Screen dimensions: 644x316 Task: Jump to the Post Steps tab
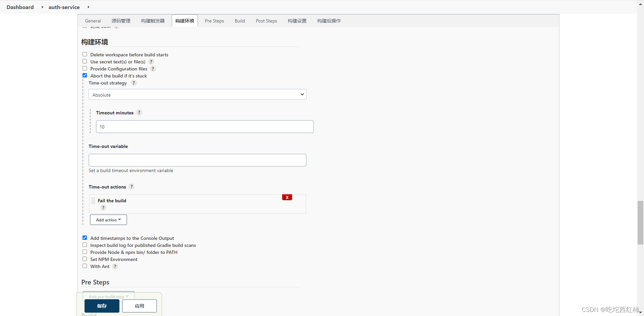pyautogui.click(x=266, y=21)
